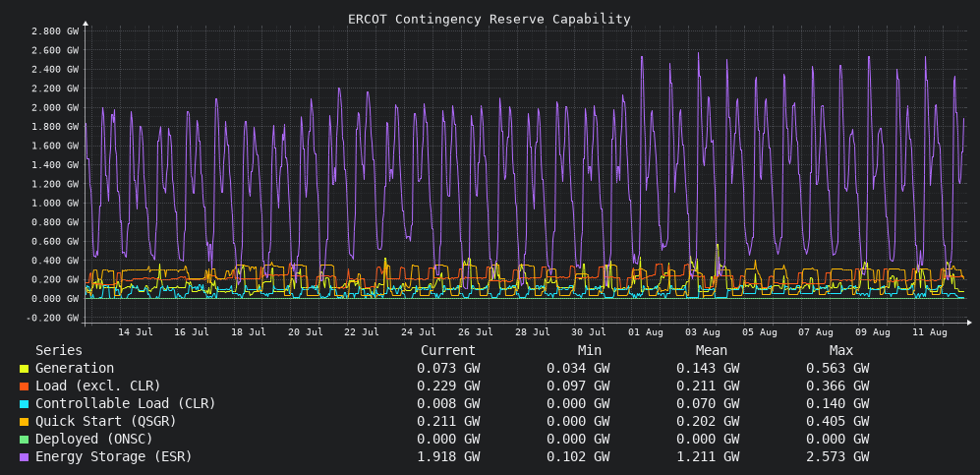Viewport: 980px width, 475px height.
Task: Click the 30 Jul x-axis date label
Action: pyautogui.click(x=590, y=332)
